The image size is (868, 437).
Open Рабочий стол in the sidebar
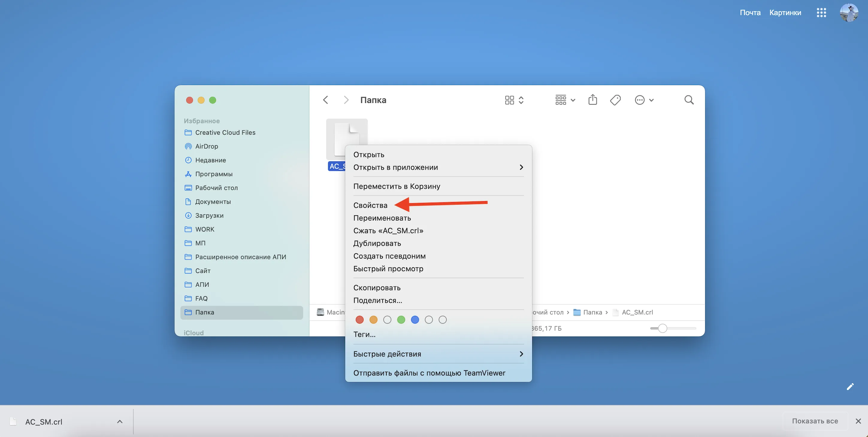point(242,188)
